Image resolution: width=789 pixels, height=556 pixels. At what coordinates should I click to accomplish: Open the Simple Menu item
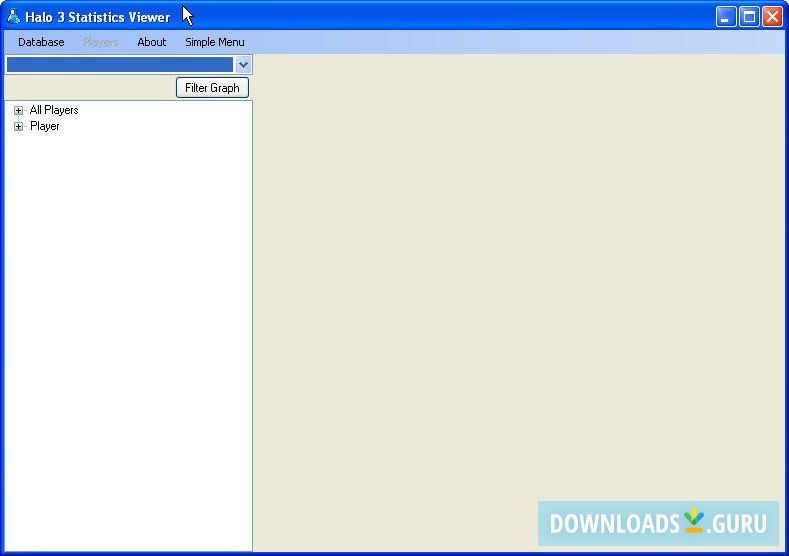coord(215,42)
